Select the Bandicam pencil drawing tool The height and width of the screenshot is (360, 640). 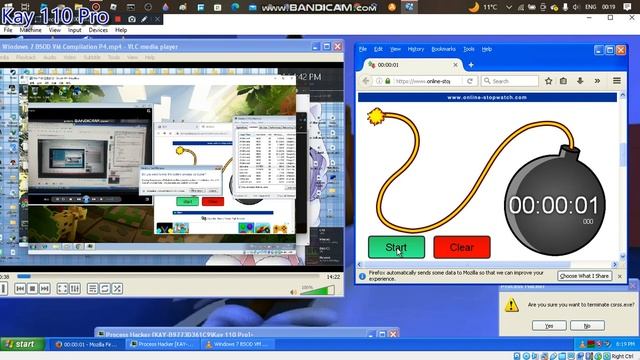click(144, 19)
